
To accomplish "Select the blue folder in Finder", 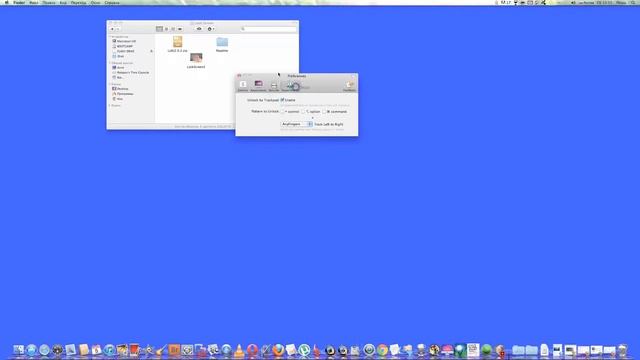I will click(x=222, y=42).
